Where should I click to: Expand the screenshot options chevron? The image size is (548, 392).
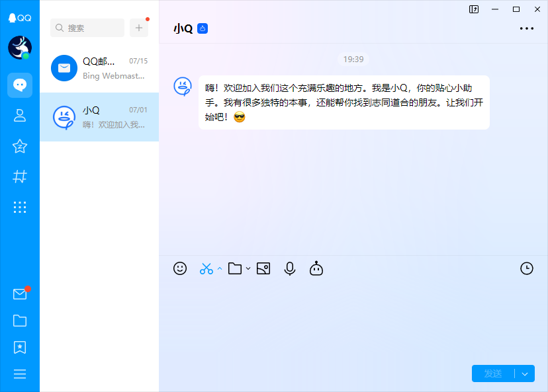(218, 269)
